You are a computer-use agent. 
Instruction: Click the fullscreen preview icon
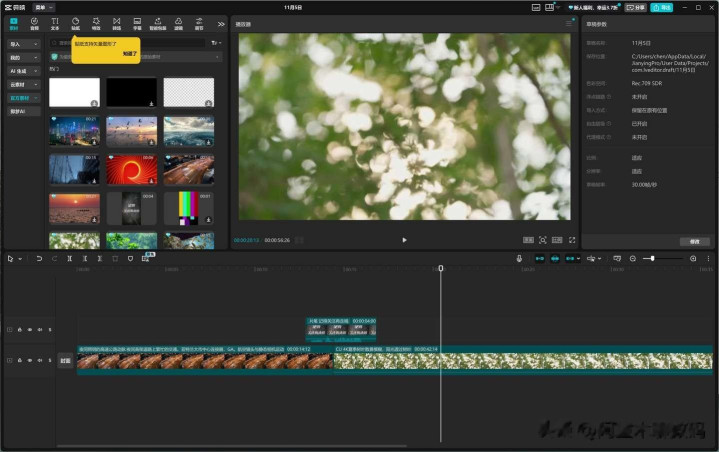[573, 240]
